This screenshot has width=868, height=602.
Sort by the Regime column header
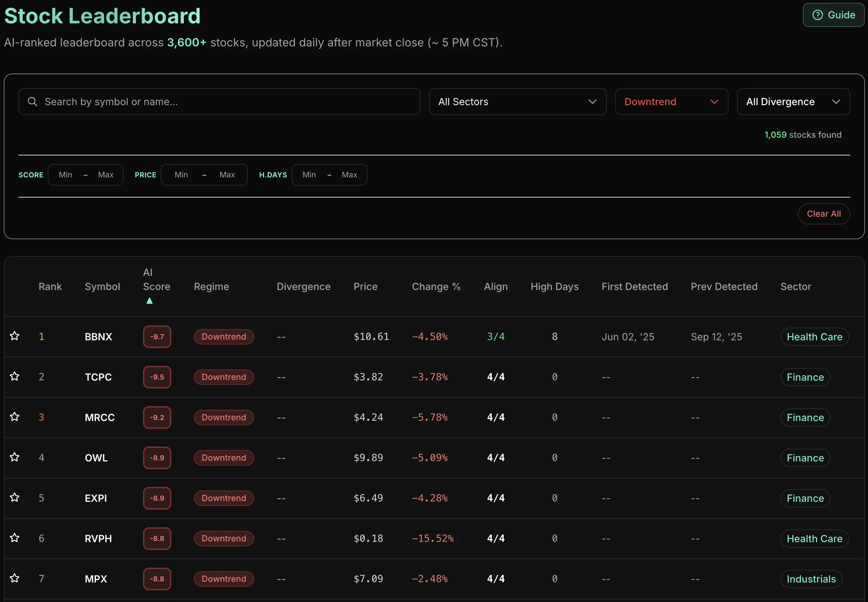(x=212, y=287)
